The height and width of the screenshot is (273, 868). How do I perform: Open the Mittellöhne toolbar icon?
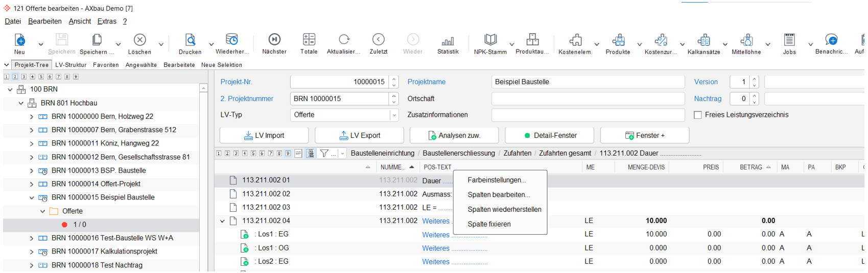coord(746,40)
